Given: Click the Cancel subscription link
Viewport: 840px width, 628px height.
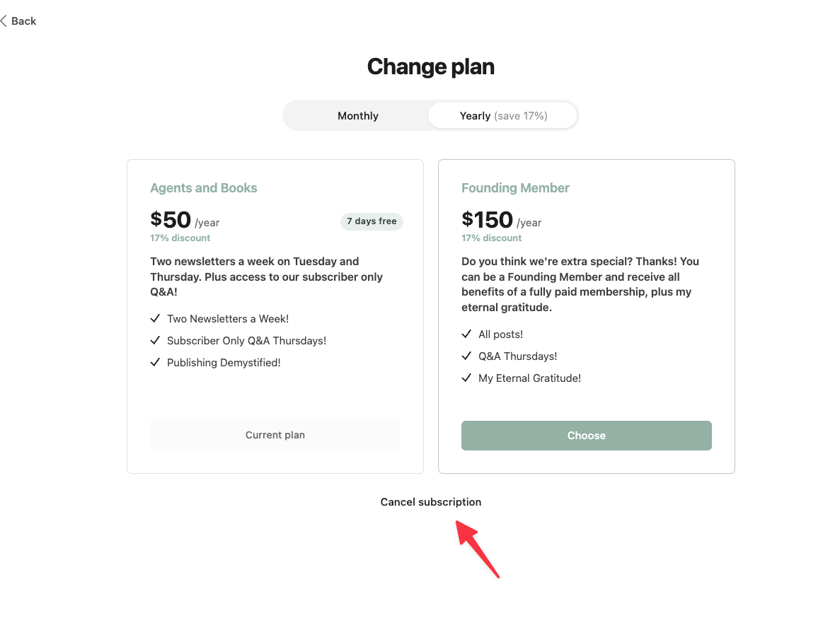Looking at the screenshot, I should click(430, 502).
